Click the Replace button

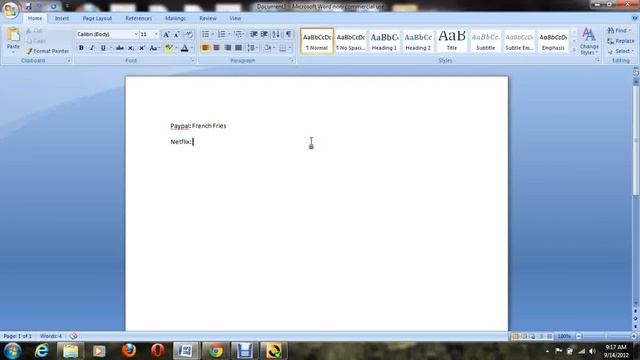[x=620, y=41]
